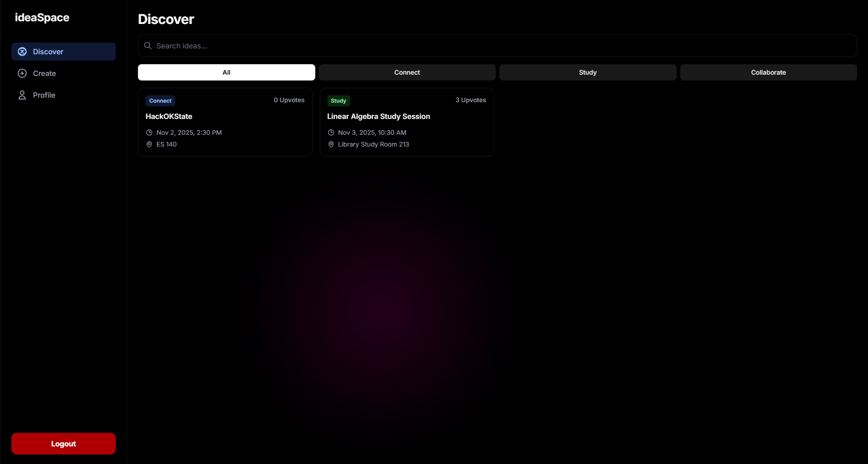The width and height of the screenshot is (868, 464).
Task: Switch to the Study filter tab
Action: 588,72
